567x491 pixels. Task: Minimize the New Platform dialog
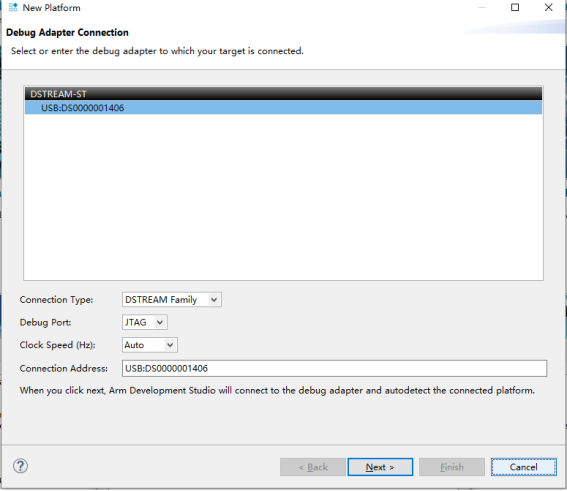[482, 7]
